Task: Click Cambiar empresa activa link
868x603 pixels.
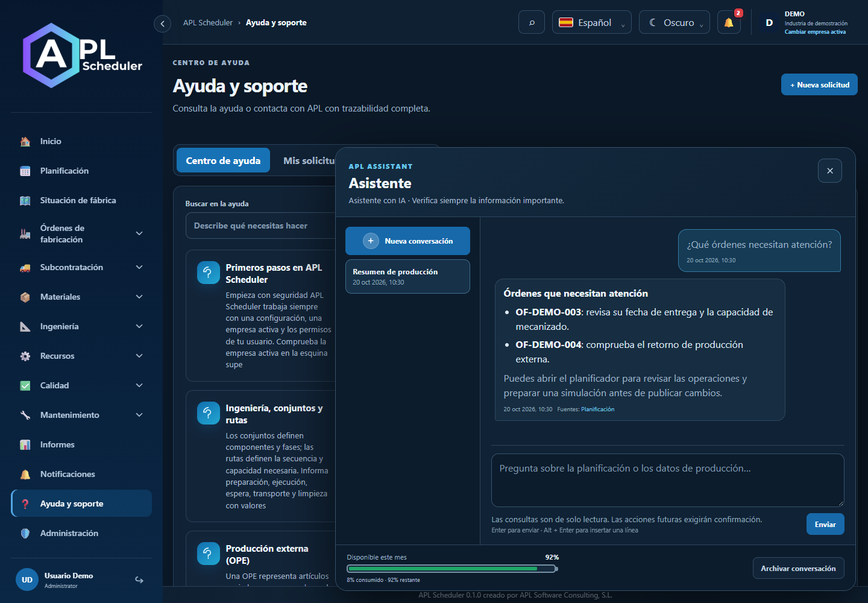Action: point(815,32)
